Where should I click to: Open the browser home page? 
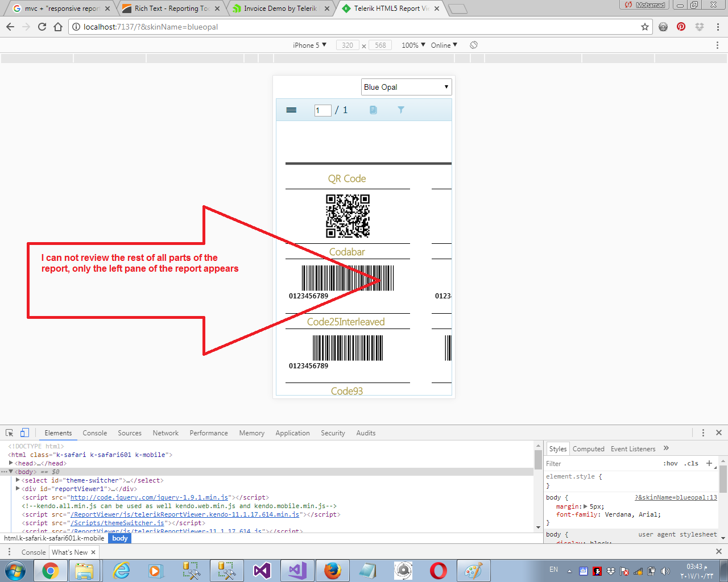pos(58,27)
